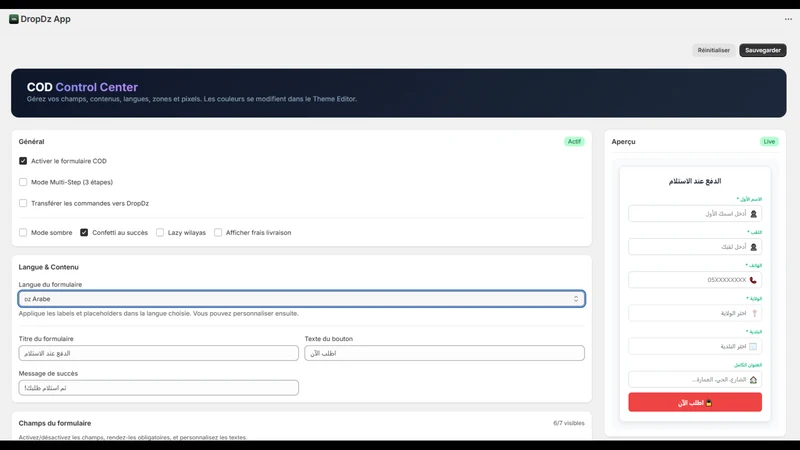The height and width of the screenshot is (450, 800).
Task: Enable Mode Multi-Step (3 étapes)
Action: (23, 182)
